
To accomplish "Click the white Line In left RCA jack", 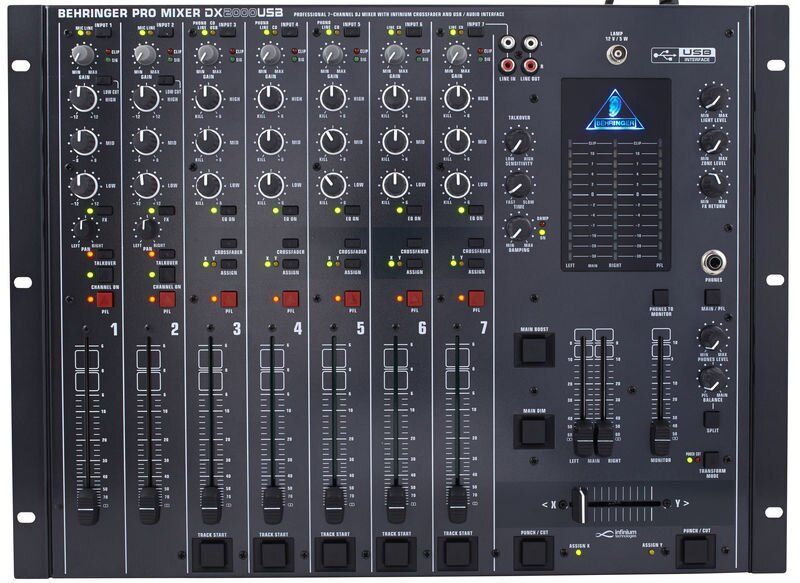I will [508, 43].
